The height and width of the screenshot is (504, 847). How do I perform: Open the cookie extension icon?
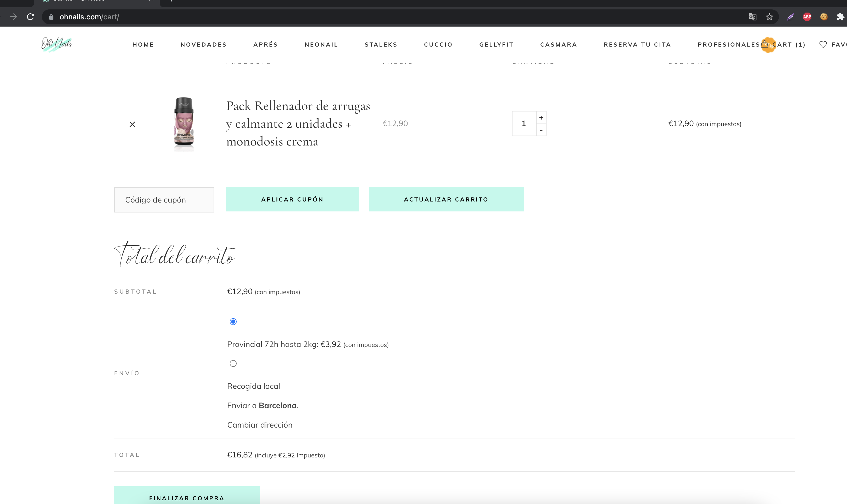click(x=824, y=17)
